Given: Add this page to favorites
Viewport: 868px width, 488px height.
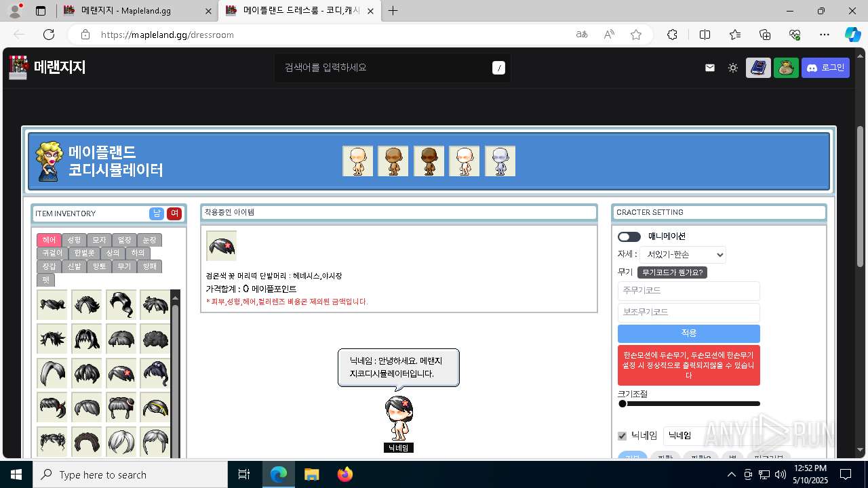Looking at the screenshot, I should 636,35.
